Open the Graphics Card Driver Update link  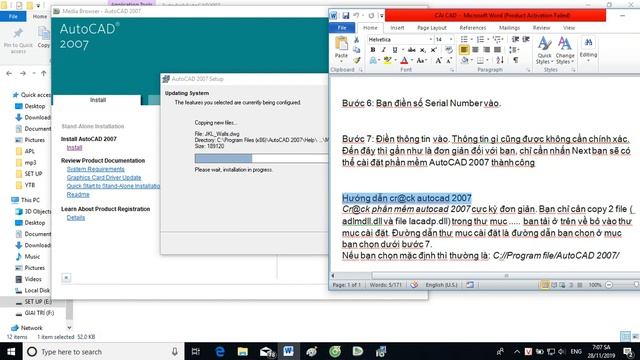click(x=104, y=178)
